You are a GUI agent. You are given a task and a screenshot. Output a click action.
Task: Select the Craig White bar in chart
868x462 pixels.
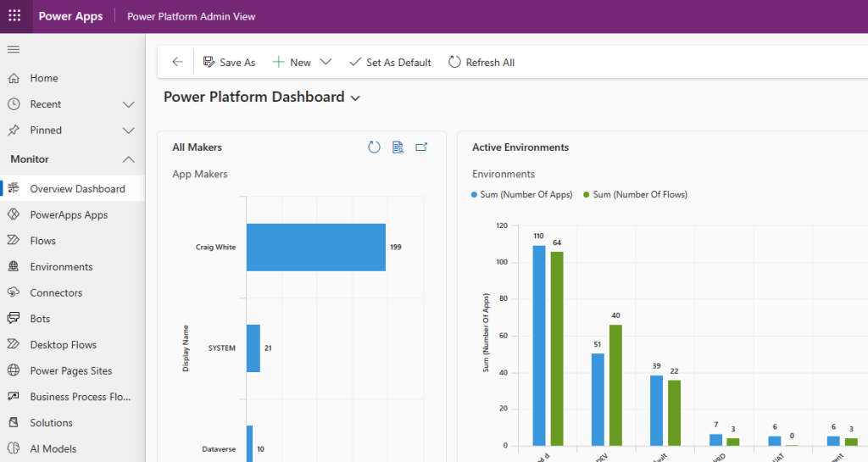[x=316, y=248]
